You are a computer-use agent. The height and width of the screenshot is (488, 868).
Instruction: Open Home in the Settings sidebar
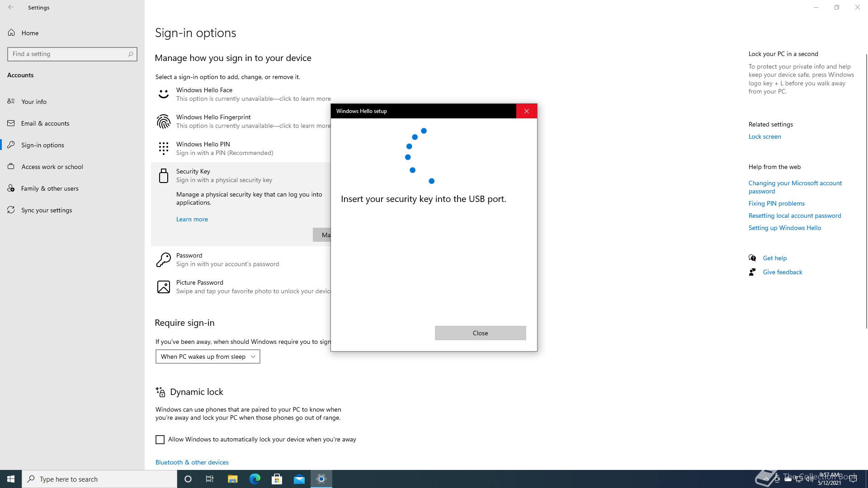pyautogui.click(x=72, y=33)
